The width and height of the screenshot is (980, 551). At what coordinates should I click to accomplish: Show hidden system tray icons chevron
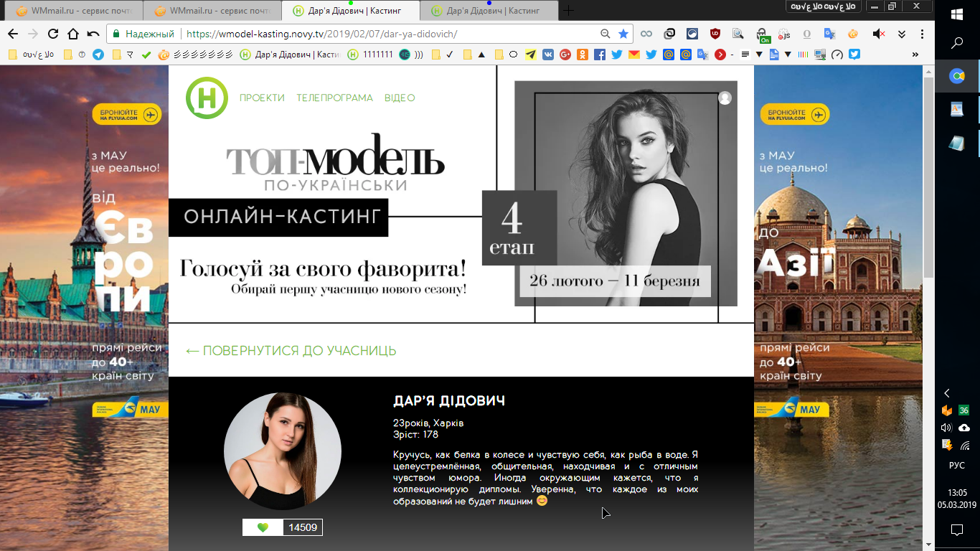pyautogui.click(x=947, y=393)
